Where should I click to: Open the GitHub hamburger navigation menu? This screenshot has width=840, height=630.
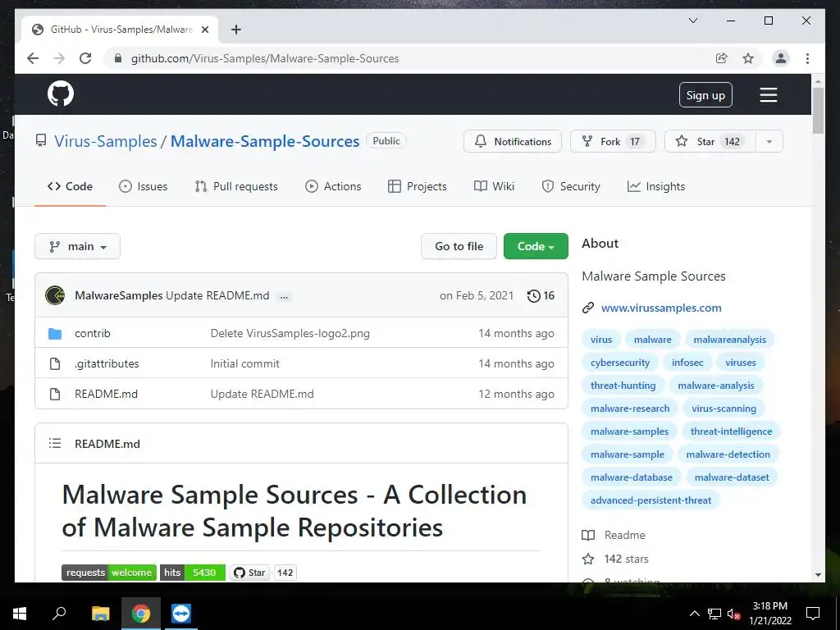point(768,95)
